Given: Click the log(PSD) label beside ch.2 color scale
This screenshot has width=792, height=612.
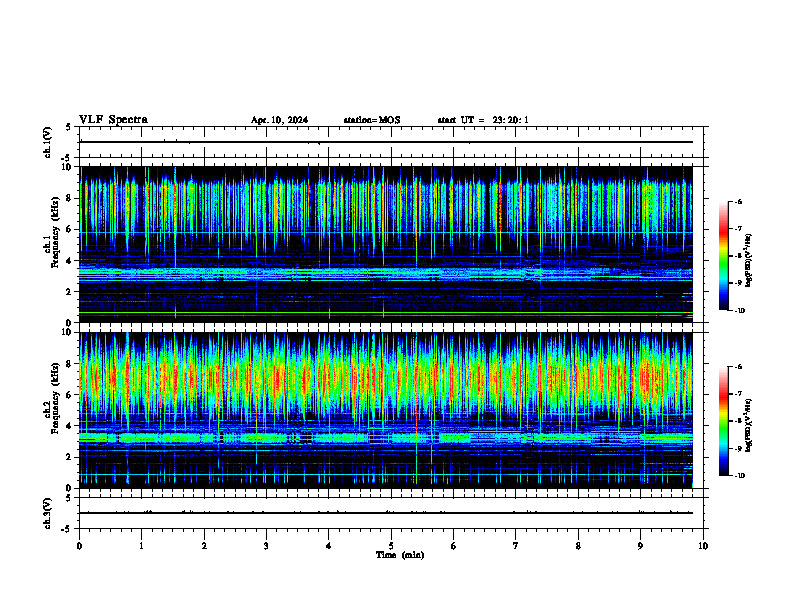Looking at the screenshot, I should 749,425.
